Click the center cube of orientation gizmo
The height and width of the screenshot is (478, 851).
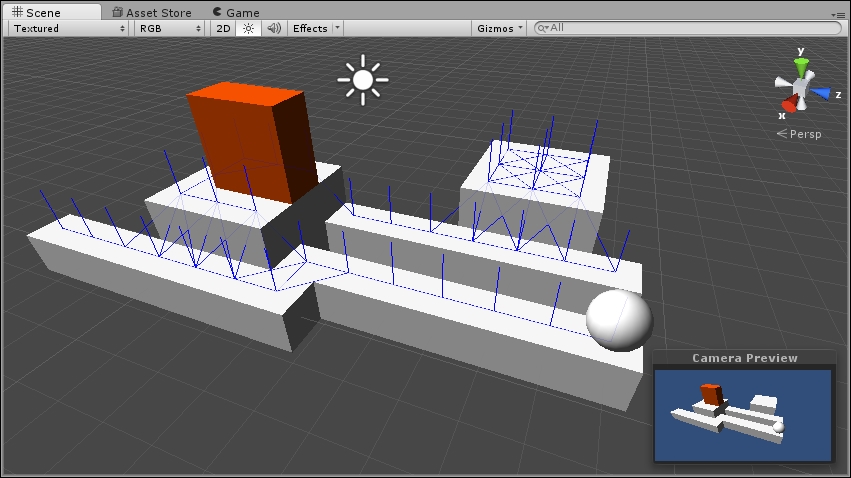[x=802, y=90]
